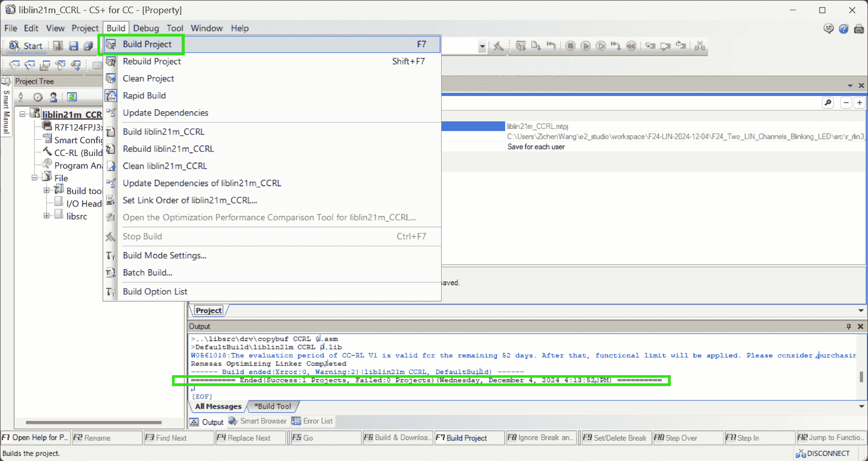Pin the Output panel with pushpin icon
The height and width of the screenshot is (461, 868).
click(x=849, y=326)
